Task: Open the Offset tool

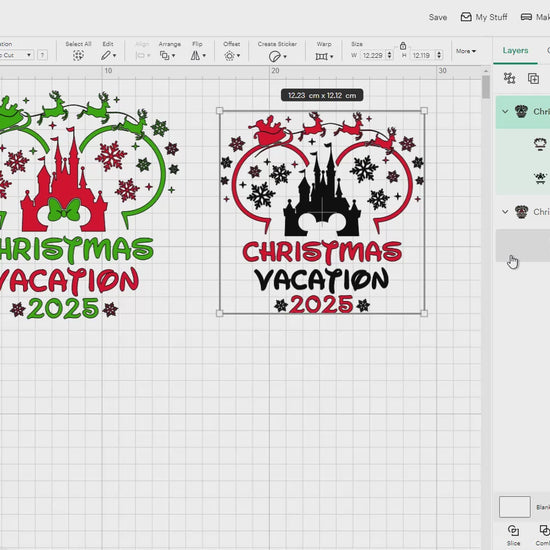Action: tap(232, 56)
